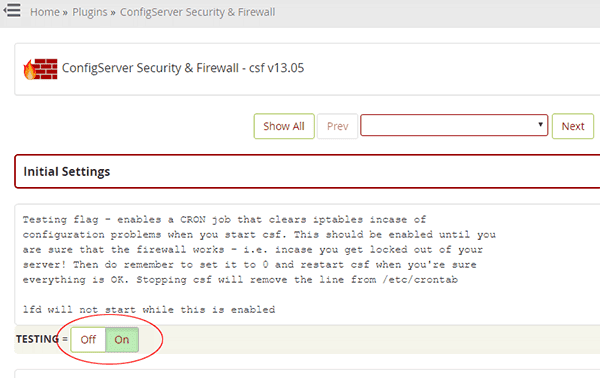600x378 pixels.
Task: Click the brick wall firewall logo
Action: pyautogui.click(x=46, y=69)
